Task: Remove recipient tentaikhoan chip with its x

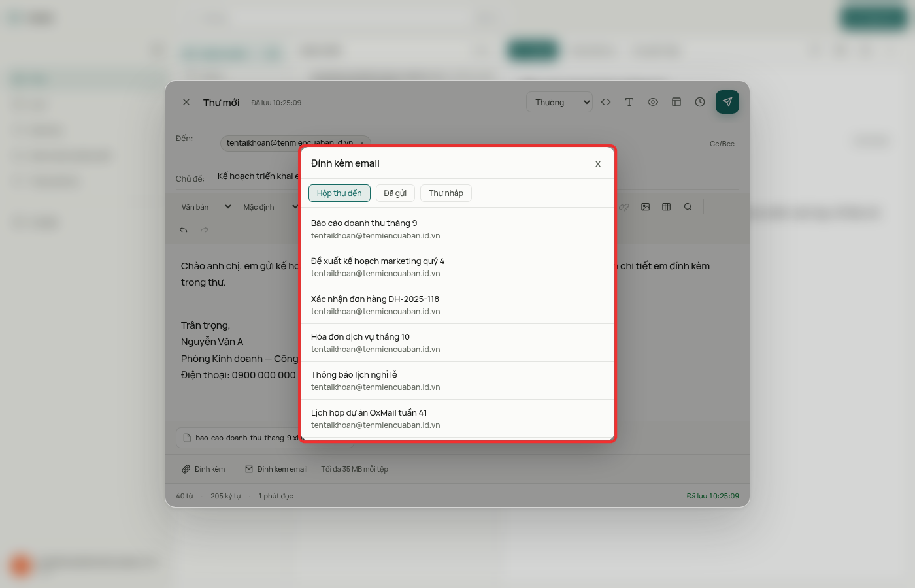Action: click(362, 143)
